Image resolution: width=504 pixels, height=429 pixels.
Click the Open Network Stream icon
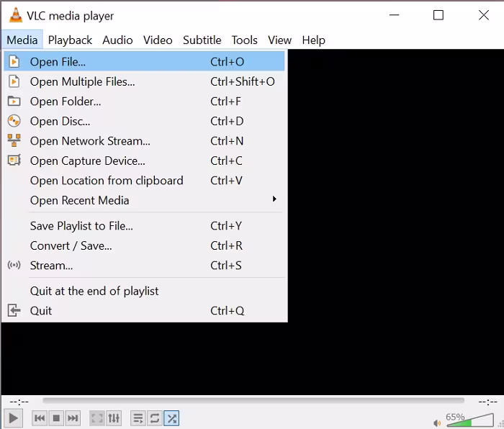point(14,140)
